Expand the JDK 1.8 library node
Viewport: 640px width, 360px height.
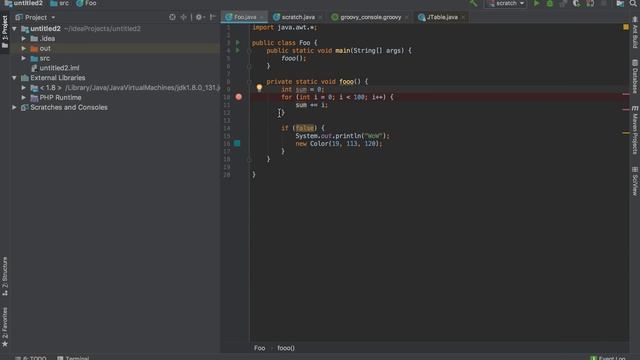pos(24,87)
